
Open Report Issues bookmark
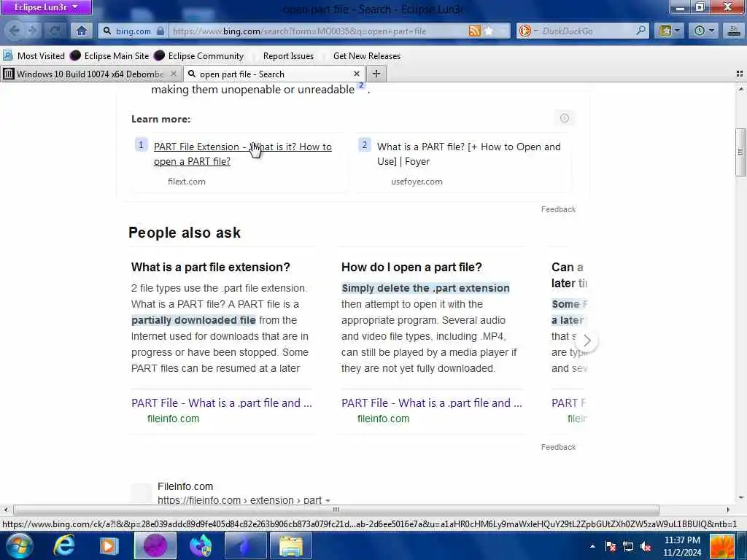pos(288,56)
